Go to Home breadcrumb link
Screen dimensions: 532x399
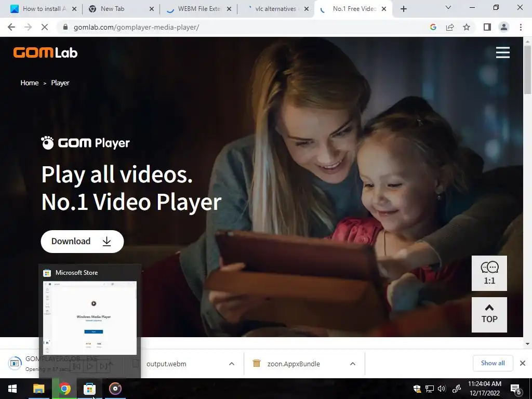point(30,83)
